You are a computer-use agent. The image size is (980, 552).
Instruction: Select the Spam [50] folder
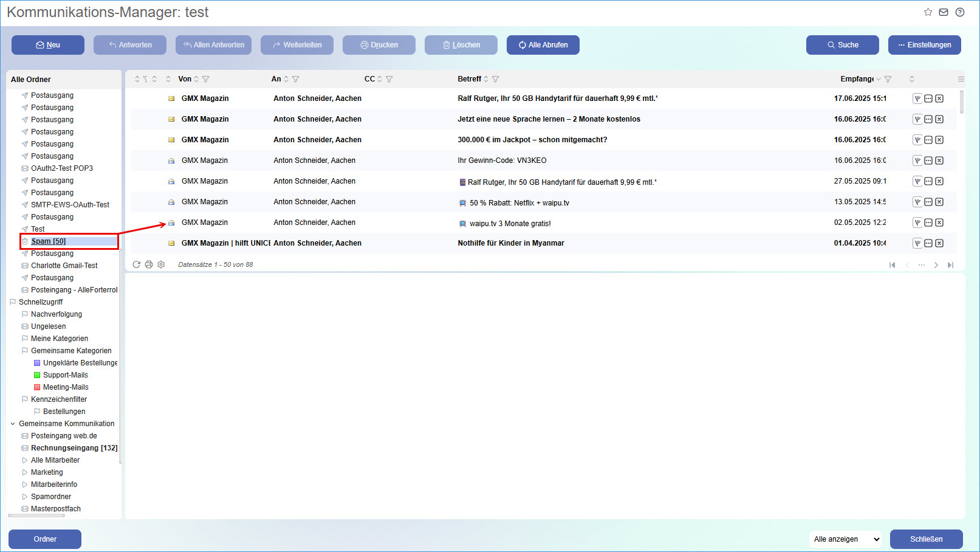pyautogui.click(x=49, y=241)
